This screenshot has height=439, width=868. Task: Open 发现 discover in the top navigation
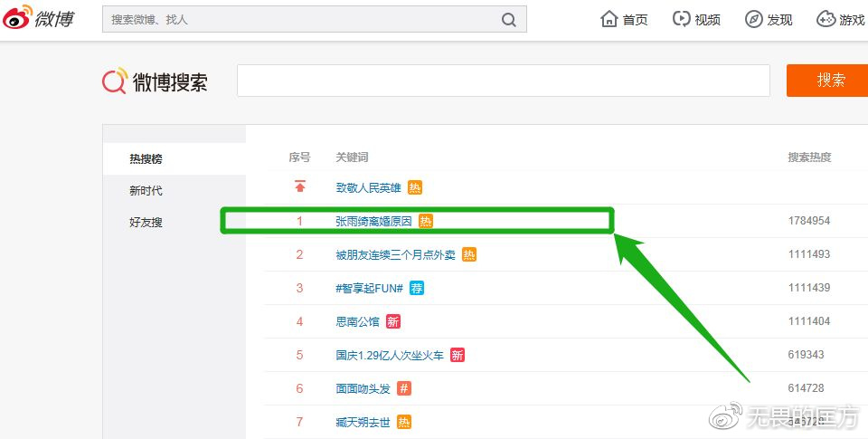point(769,19)
